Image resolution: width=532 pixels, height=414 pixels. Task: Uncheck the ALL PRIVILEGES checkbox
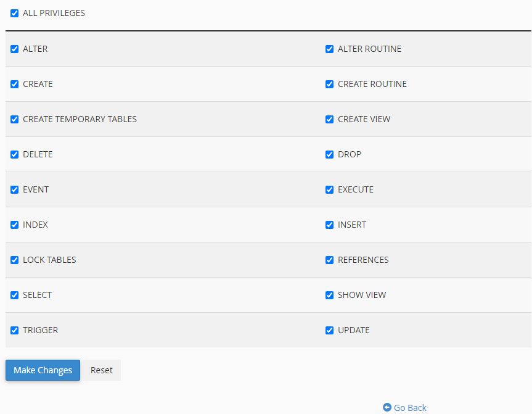tap(15, 13)
